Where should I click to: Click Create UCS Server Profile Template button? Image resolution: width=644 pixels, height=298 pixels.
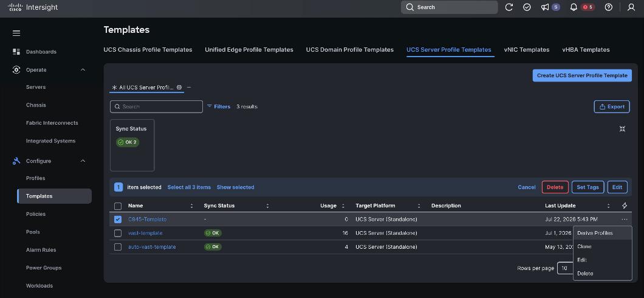(582, 75)
